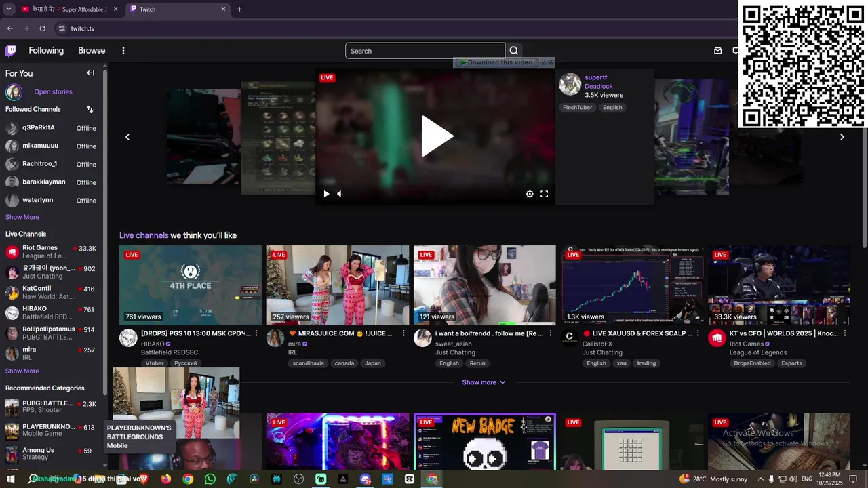Click the DropsEnabled tag
The image size is (868, 488).
pyautogui.click(x=752, y=363)
